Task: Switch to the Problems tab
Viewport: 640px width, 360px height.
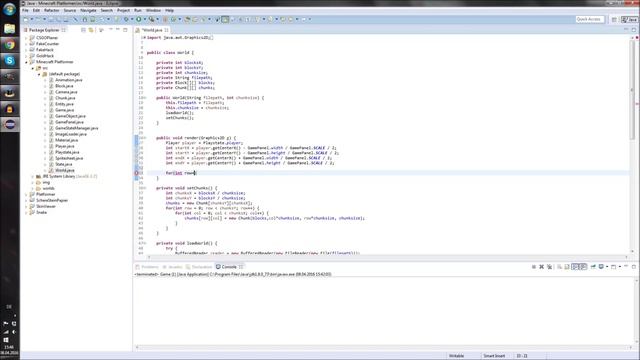Action: point(147,267)
